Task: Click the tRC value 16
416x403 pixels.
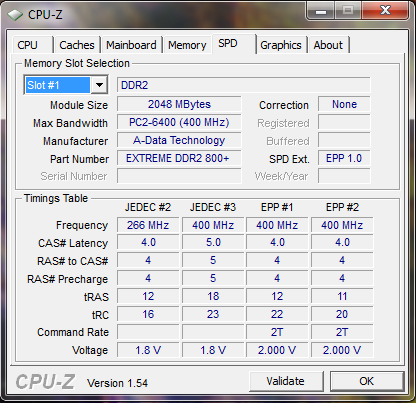Action: point(148,314)
